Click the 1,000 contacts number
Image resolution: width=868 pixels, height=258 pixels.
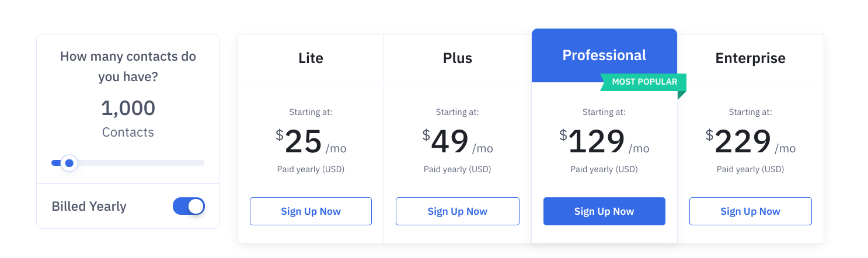(x=128, y=108)
